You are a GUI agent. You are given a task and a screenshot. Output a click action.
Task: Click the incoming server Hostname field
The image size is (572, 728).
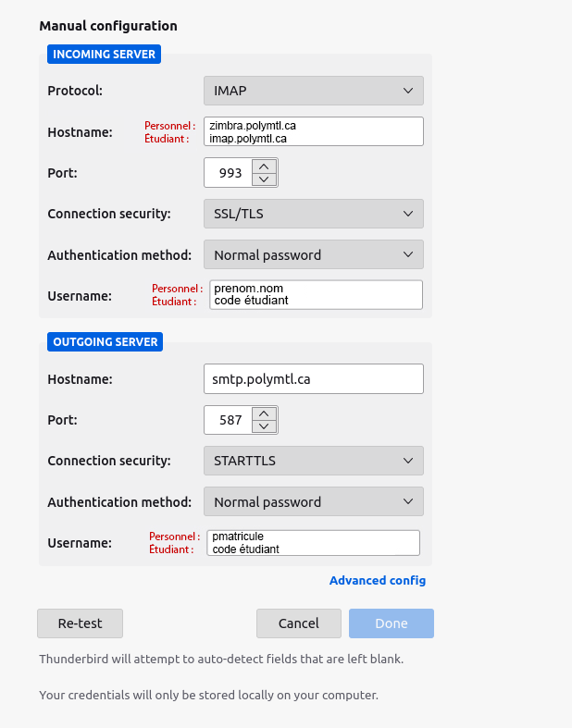click(315, 131)
